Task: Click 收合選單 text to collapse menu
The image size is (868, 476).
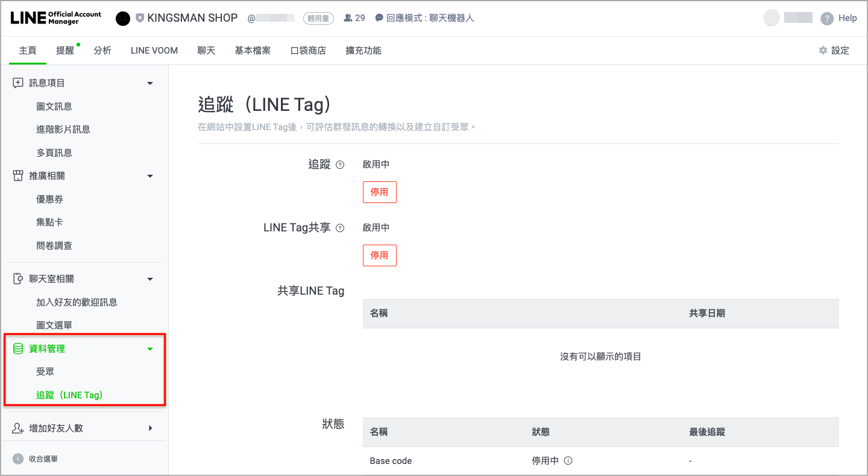Action: tap(43, 459)
